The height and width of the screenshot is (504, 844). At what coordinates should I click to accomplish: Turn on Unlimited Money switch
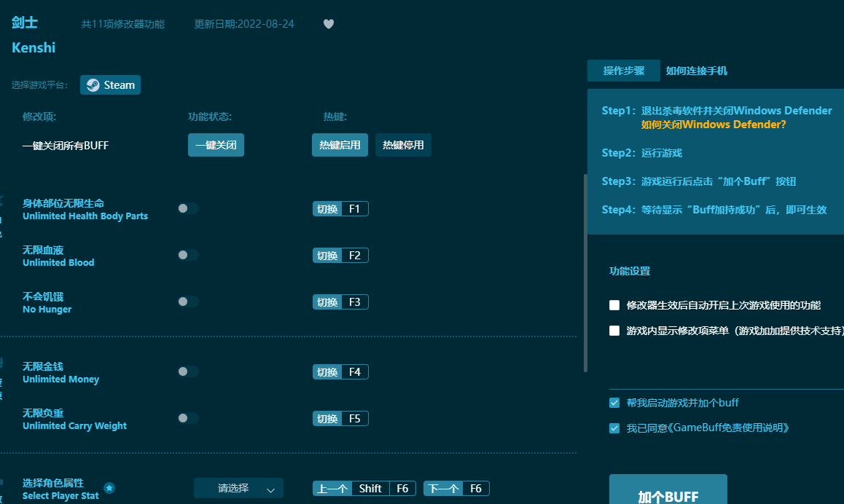[188, 371]
